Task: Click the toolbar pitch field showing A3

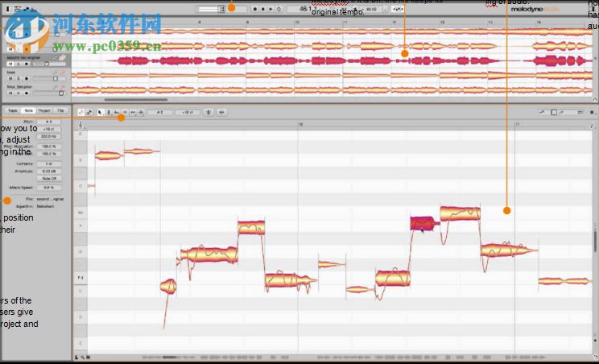Action: (x=159, y=112)
